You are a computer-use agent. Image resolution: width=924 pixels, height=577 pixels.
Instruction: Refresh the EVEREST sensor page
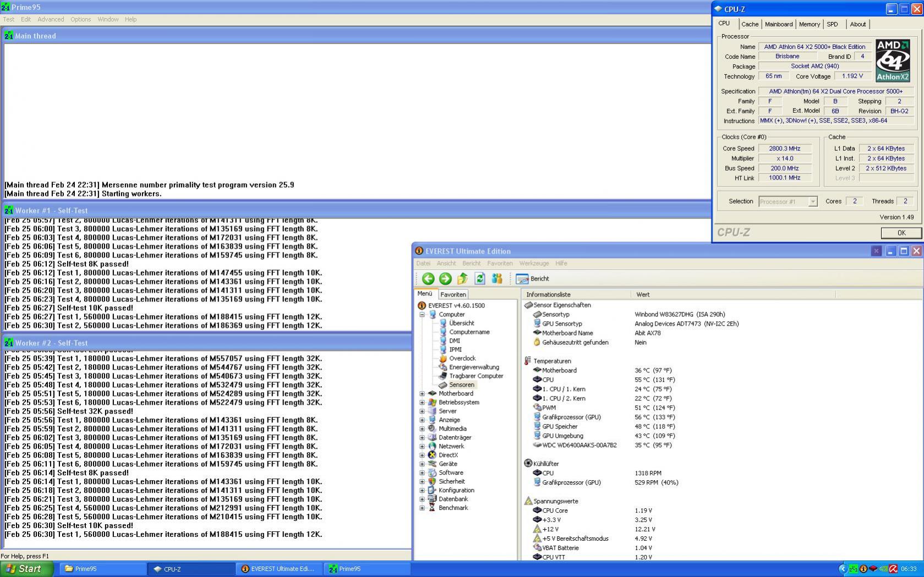479,279
